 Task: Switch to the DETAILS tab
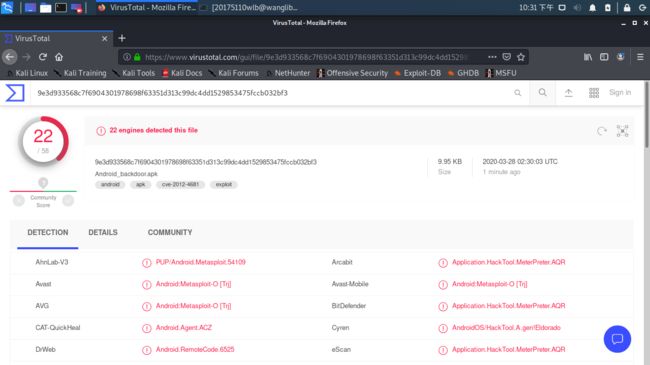(103, 232)
